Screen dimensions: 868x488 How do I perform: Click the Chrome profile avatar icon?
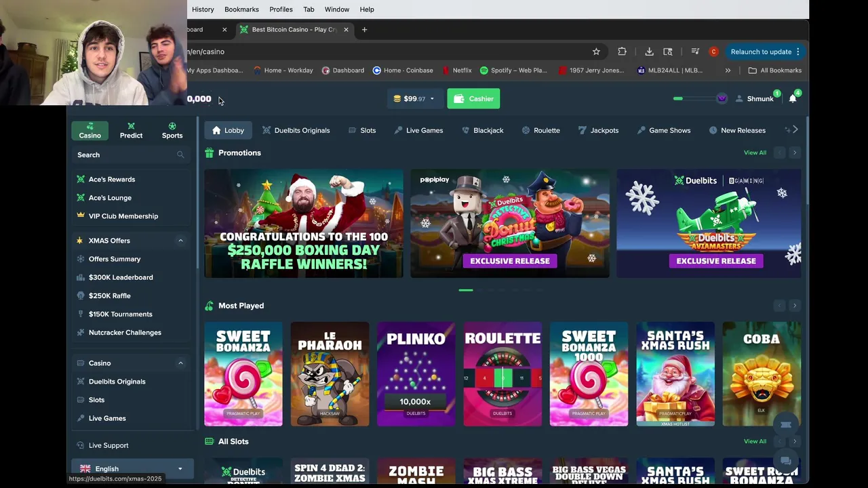[x=713, y=52]
